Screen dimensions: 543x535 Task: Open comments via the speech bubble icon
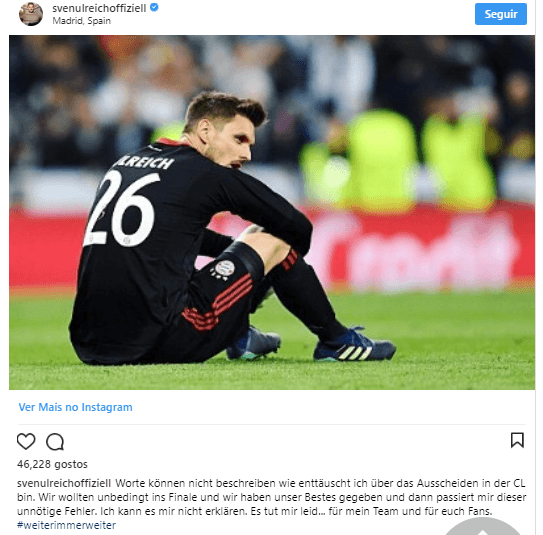pos(55,442)
